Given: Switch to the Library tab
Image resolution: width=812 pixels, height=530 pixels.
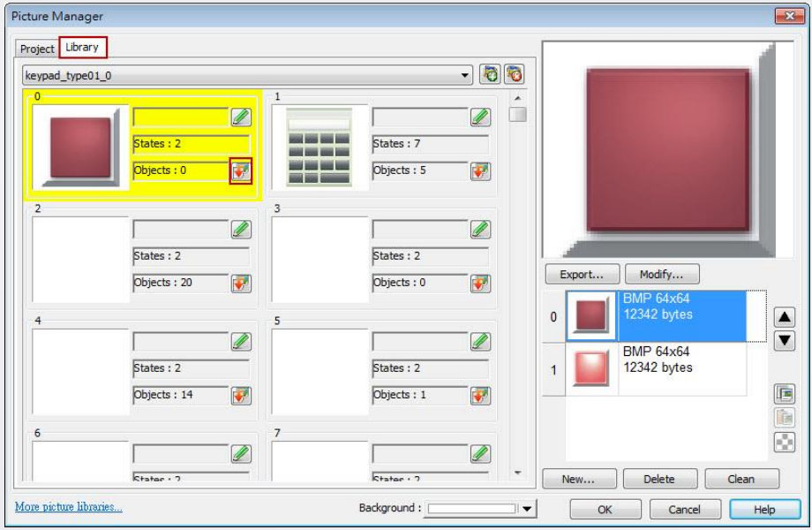Looking at the screenshot, I should click(82, 47).
